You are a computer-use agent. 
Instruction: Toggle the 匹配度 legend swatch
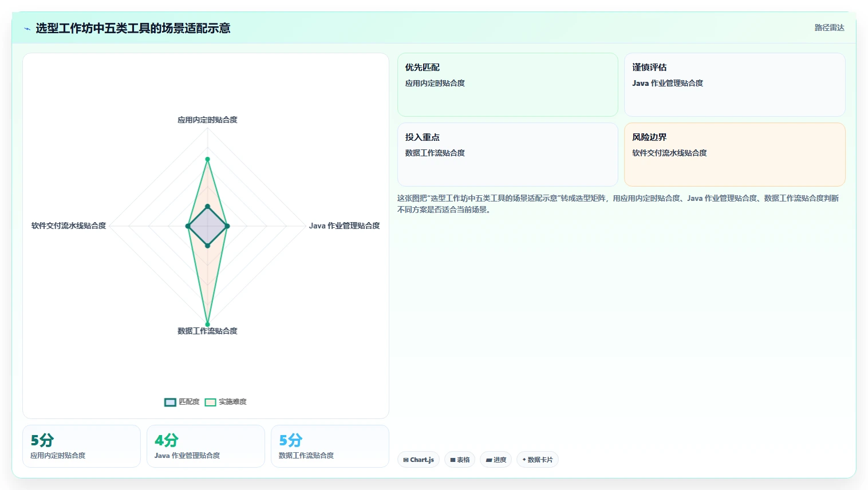[x=170, y=402]
